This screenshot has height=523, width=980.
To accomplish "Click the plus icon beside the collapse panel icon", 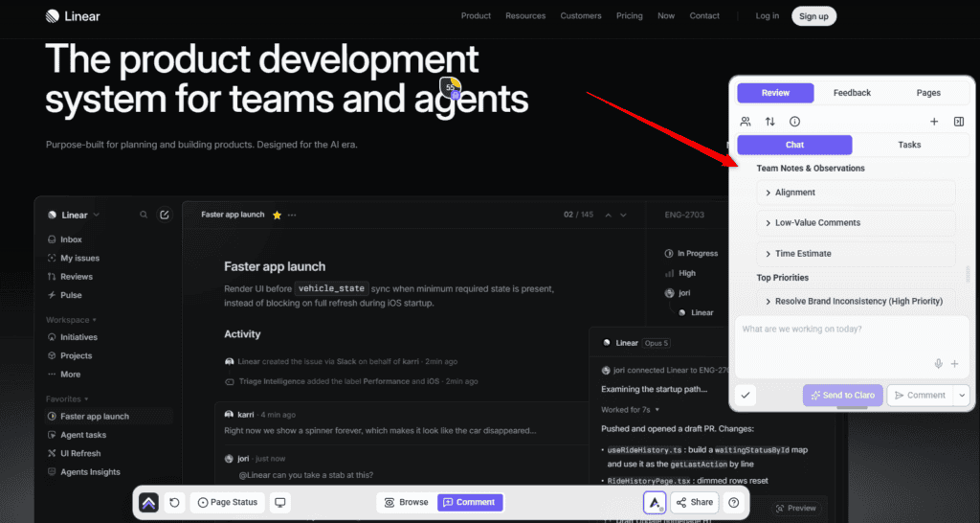I will pos(934,122).
